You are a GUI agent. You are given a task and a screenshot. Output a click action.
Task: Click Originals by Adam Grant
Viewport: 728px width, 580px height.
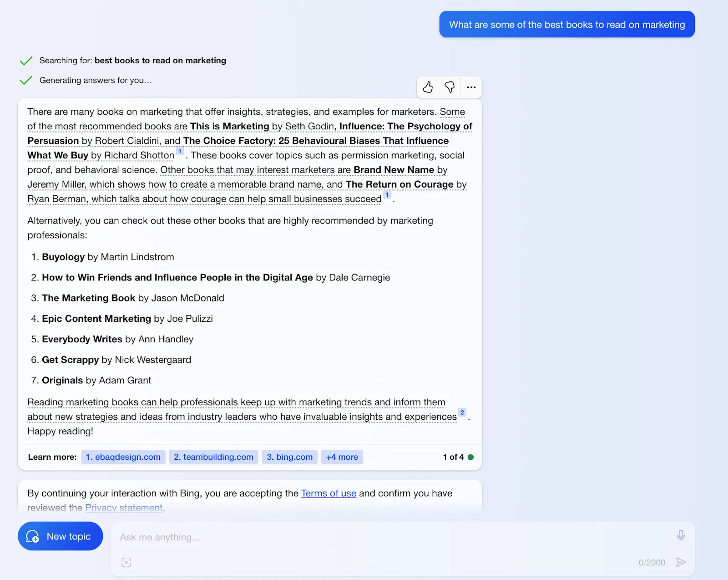click(96, 380)
